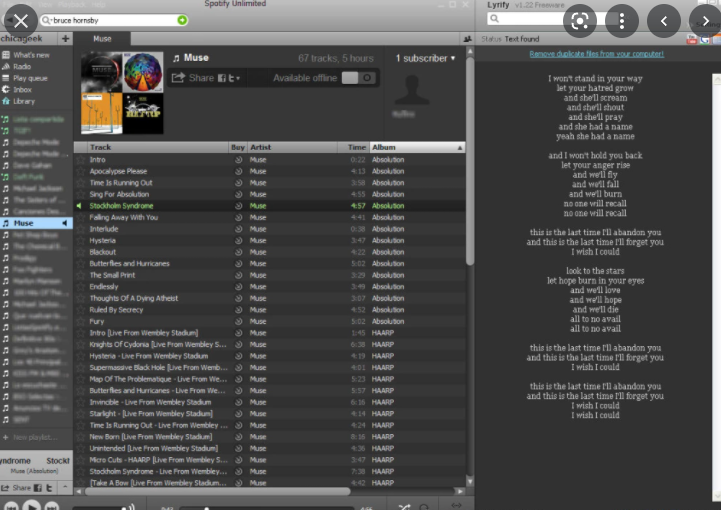The image size is (721, 510).
Task: Close the image viewer with X button
Action: pyautogui.click(x=20, y=21)
